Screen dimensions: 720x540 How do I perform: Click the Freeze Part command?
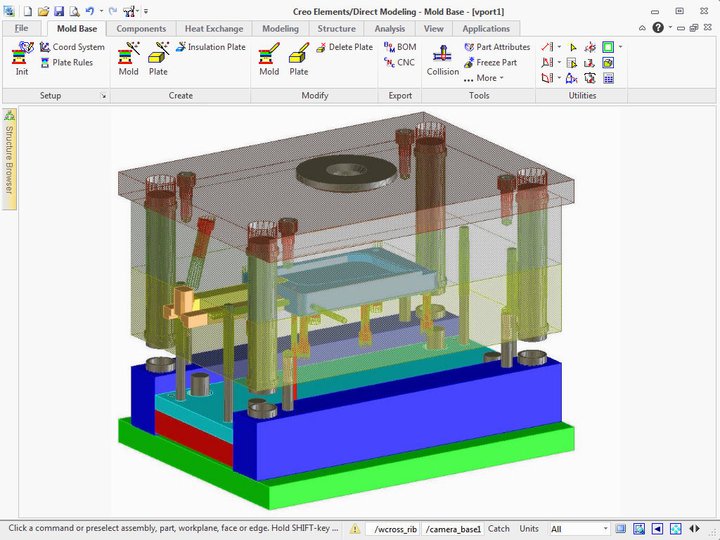click(490, 62)
